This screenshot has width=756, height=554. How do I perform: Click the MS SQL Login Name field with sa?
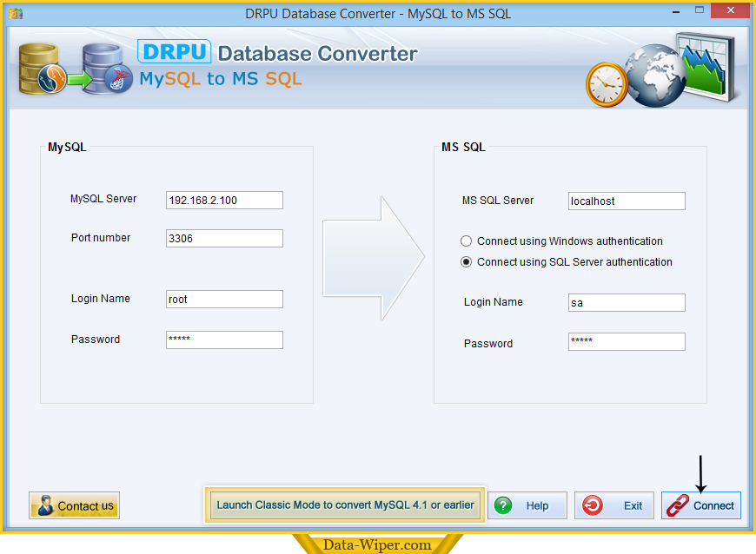pos(627,302)
